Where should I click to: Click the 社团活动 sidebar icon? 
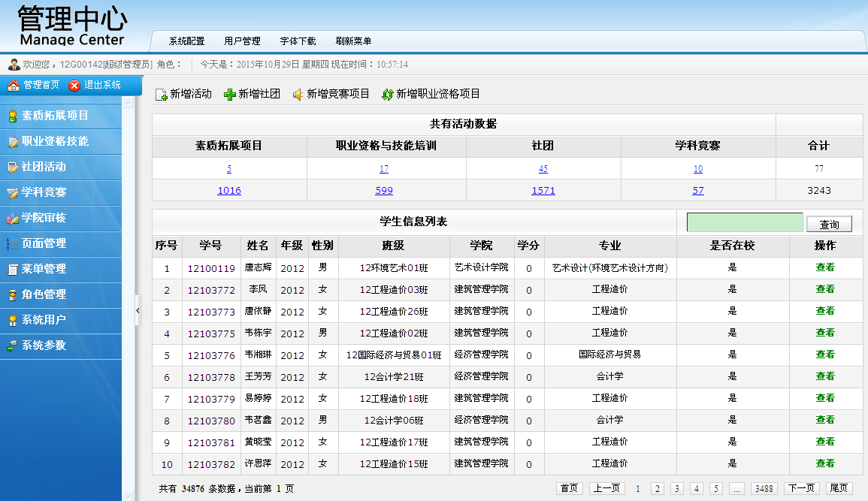(x=12, y=167)
